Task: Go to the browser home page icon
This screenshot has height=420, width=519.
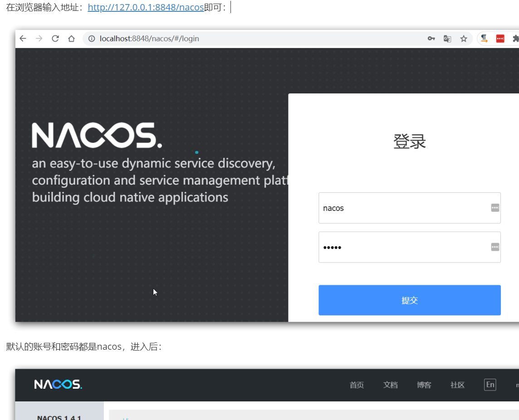Action: [72, 39]
